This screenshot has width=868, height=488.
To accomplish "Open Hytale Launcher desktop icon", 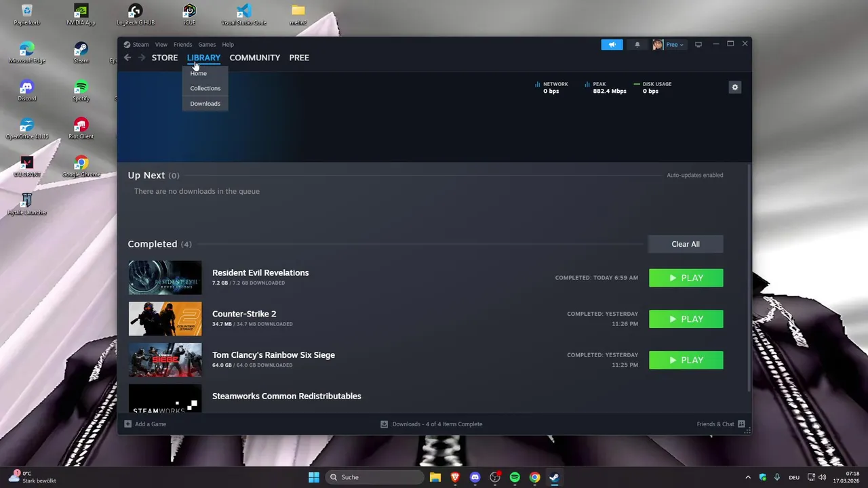I will click(x=26, y=205).
